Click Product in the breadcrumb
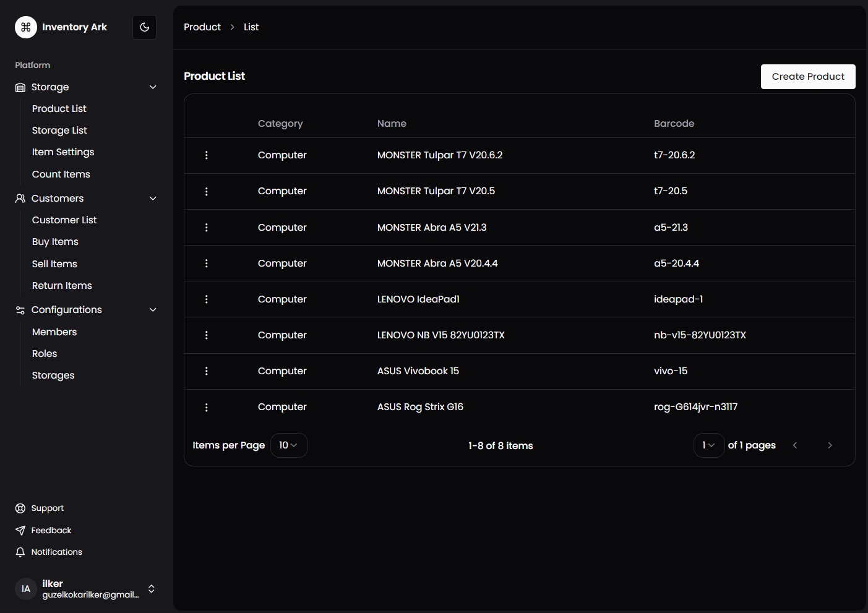This screenshot has width=868, height=613. [x=202, y=27]
